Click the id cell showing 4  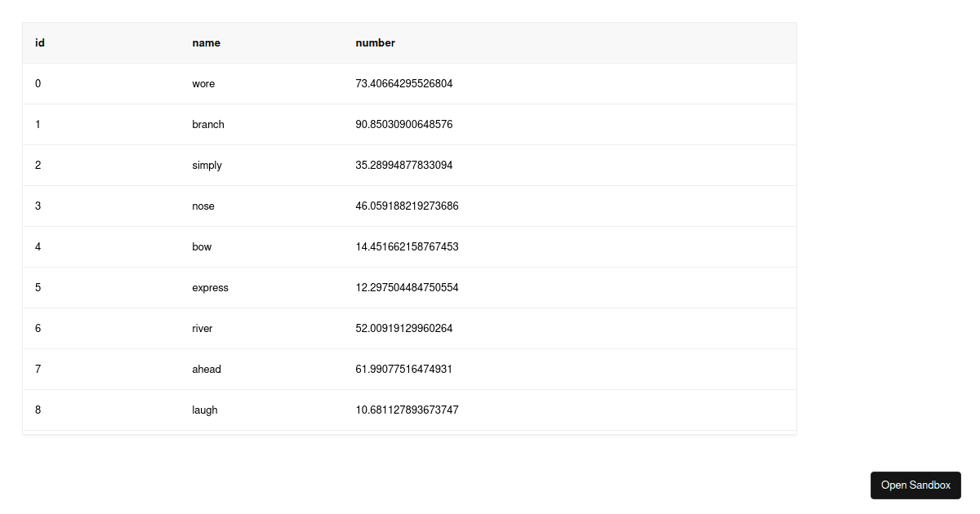coord(38,246)
